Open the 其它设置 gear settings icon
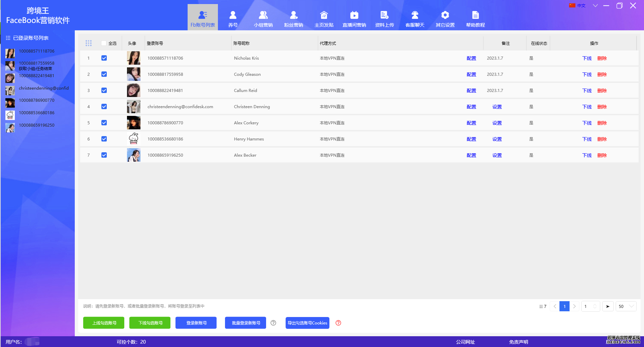Image resolution: width=644 pixels, height=347 pixels. [445, 15]
